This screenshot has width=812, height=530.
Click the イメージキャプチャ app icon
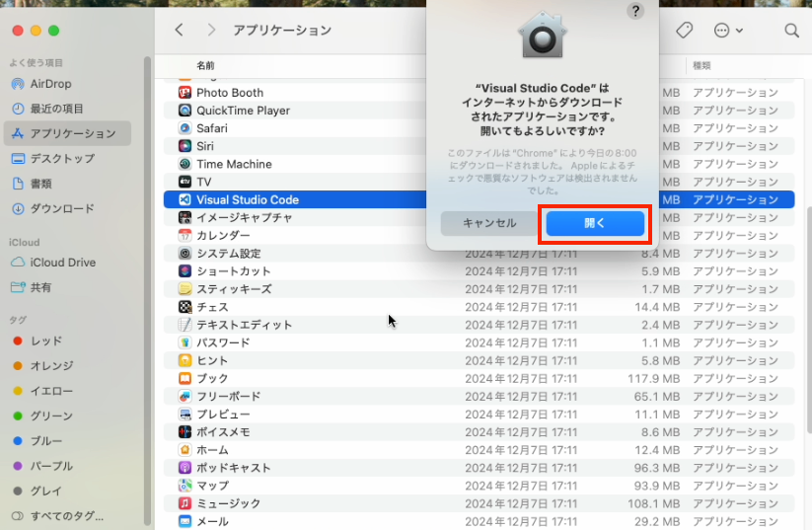pyautogui.click(x=185, y=217)
